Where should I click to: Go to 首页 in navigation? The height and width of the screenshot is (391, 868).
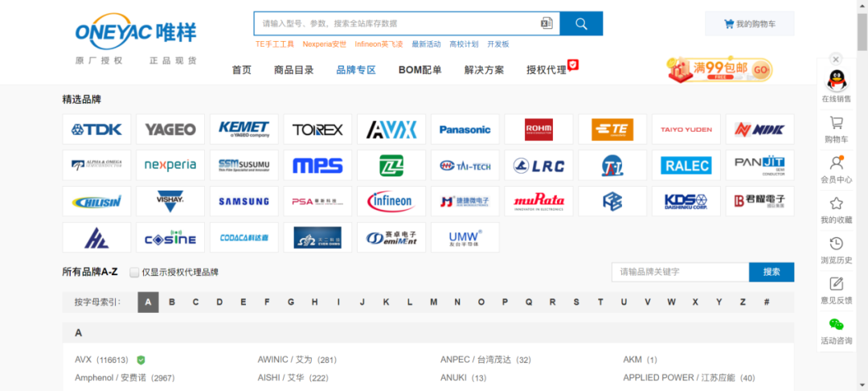(241, 70)
